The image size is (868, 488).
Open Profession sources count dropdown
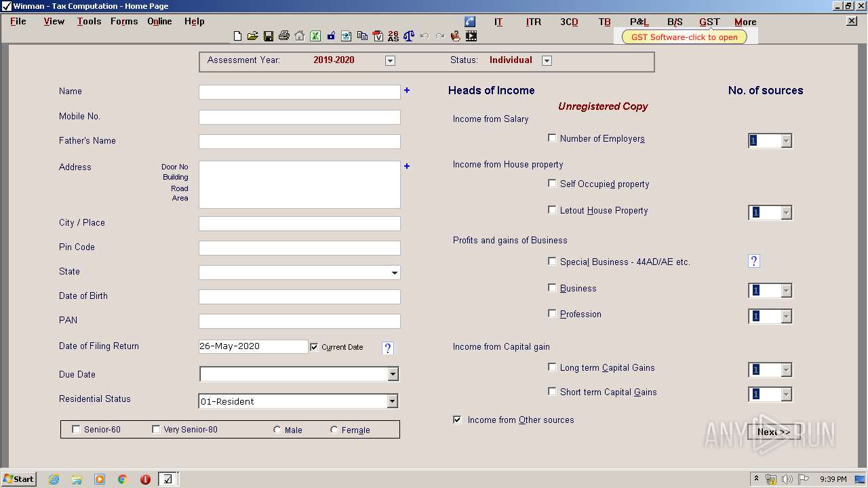(x=786, y=317)
